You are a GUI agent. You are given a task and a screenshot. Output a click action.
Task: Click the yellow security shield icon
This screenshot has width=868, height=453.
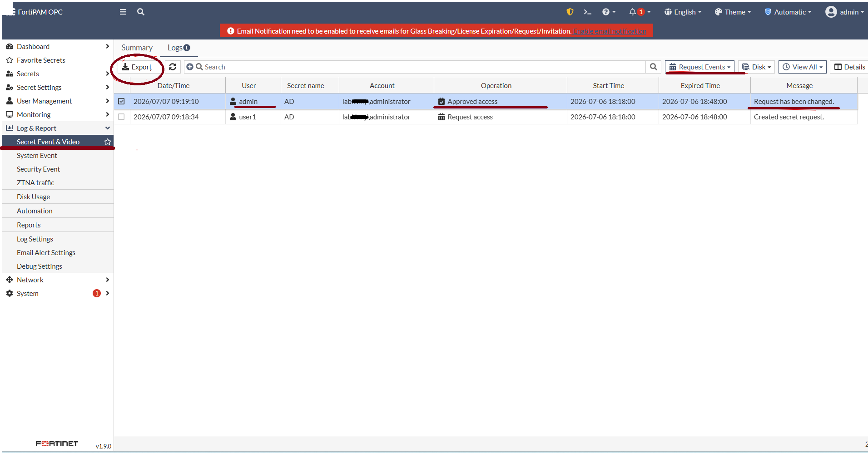570,12
